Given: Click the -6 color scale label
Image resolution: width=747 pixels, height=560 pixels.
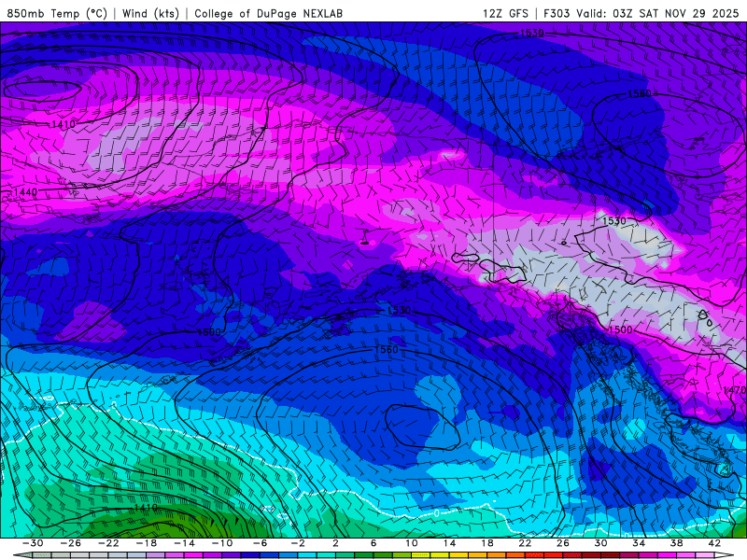Looking at the screenshot, I should click(x=261, y=543).
